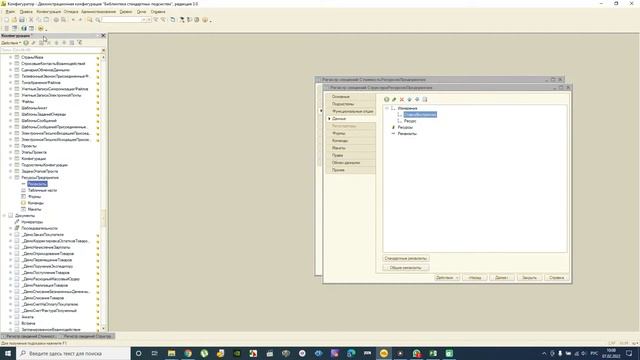Viewport: 640px width, 360px height.
Task: Click the Cut scissors icon in main toolbar
Action: click(x=31, y=20)
